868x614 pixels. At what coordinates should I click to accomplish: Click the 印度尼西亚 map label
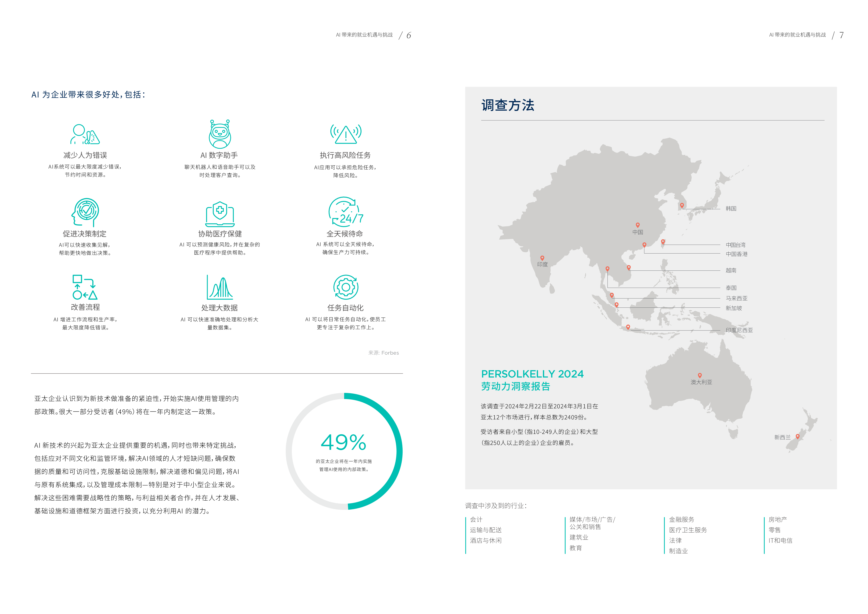pos(739,330)
